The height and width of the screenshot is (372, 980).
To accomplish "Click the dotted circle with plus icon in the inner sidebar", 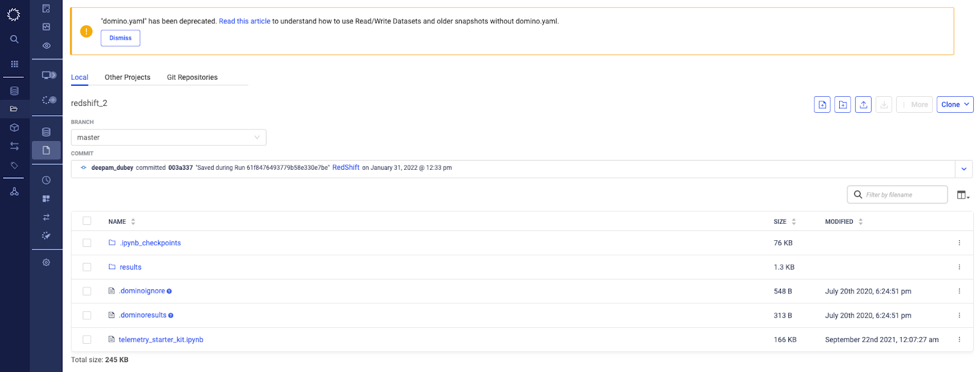I will [48, 100].
